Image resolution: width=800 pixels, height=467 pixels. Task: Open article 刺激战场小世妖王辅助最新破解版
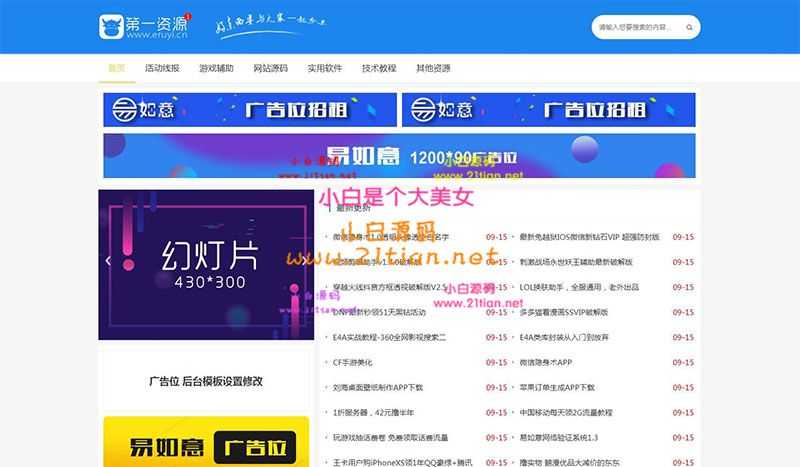coord(576,262)
